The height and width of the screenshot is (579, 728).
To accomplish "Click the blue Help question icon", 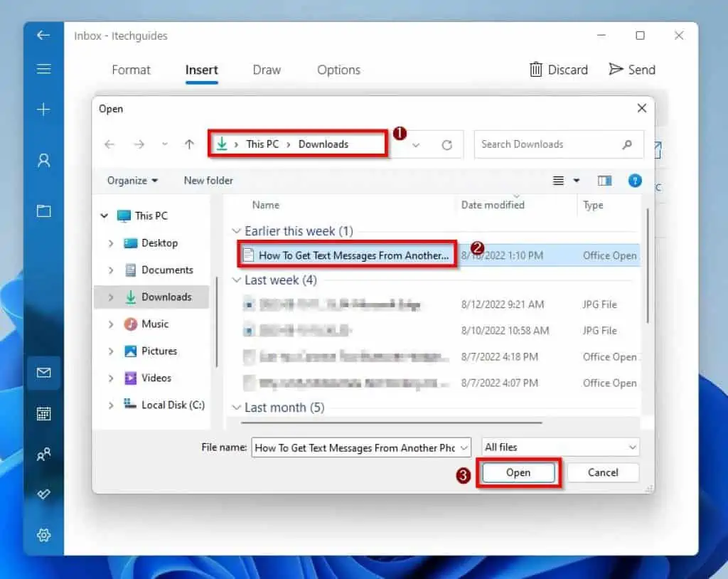I will point(635,181).
